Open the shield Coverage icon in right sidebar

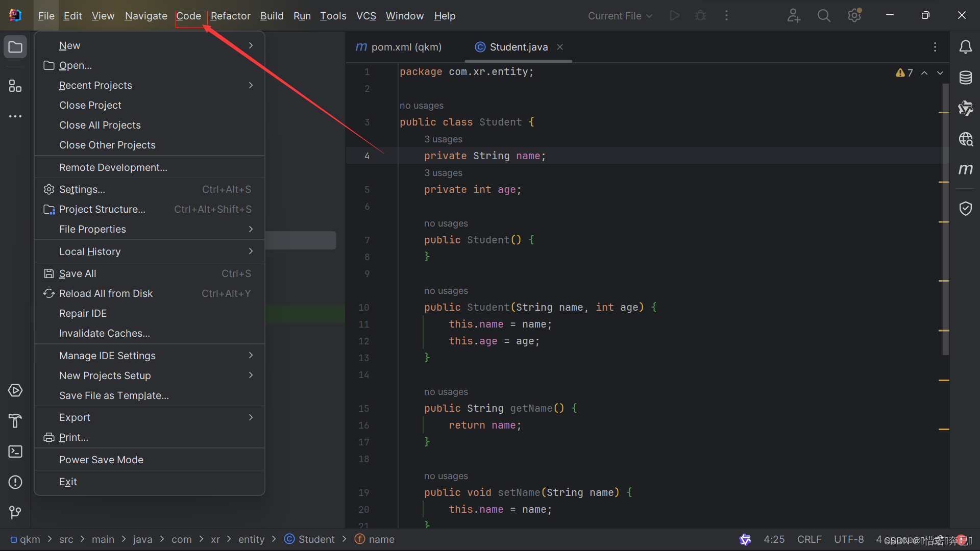coord(965,208)
